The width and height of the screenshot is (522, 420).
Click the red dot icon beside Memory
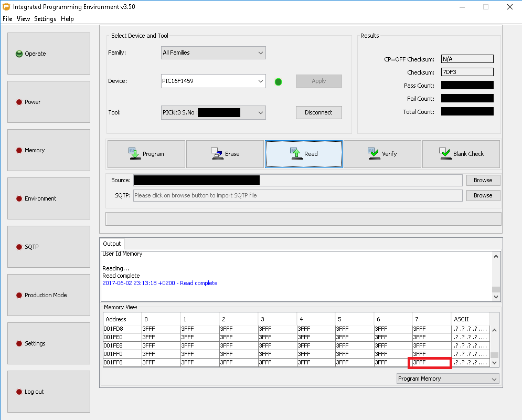[19, 150]
